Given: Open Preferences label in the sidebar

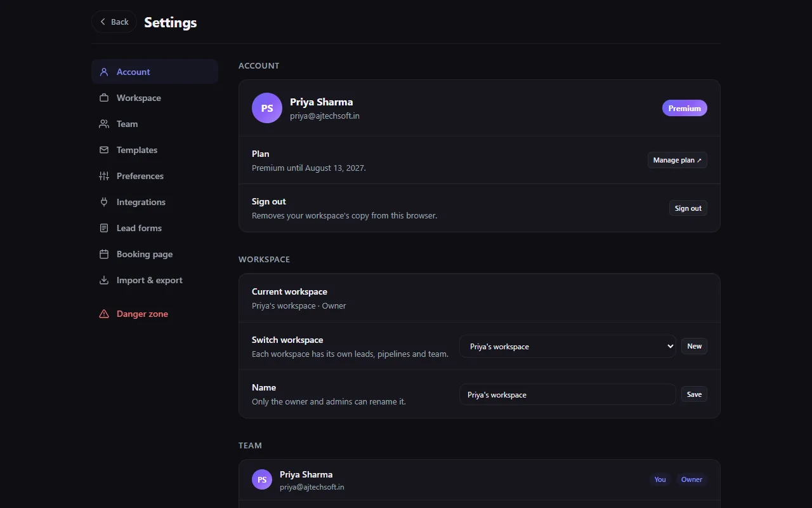Looking at the screenshot, I should point(140,176).
